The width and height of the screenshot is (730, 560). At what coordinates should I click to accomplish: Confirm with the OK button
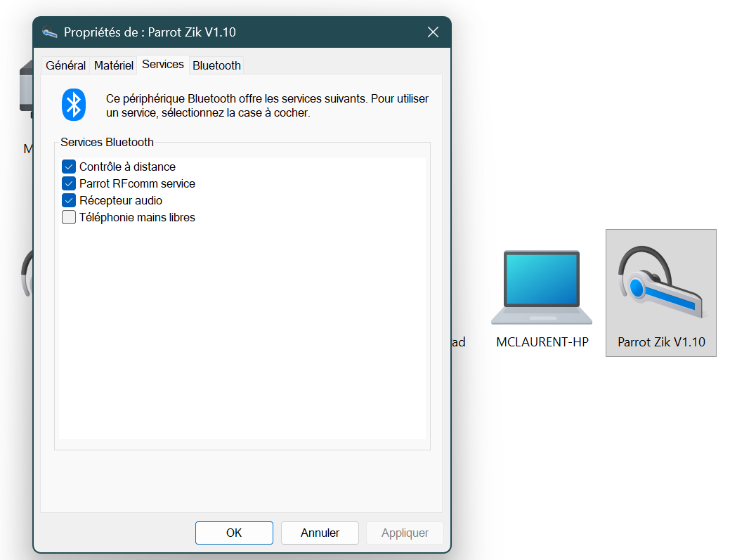234,533
